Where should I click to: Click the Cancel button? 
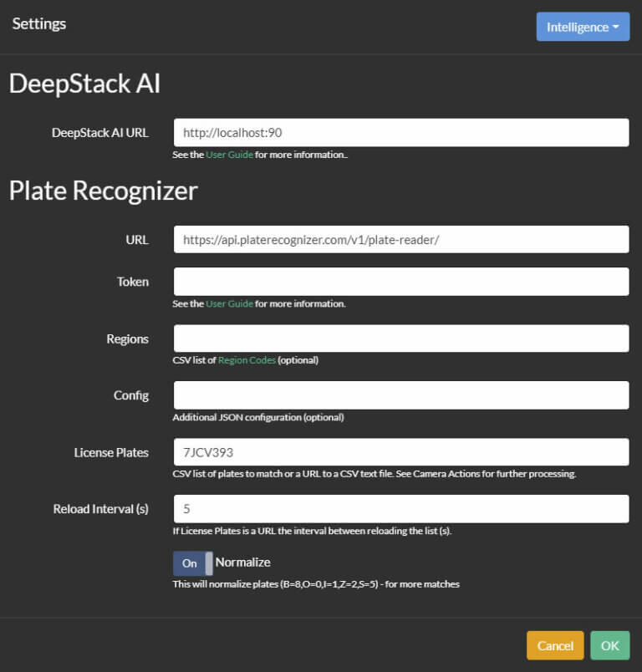[555, 645]
